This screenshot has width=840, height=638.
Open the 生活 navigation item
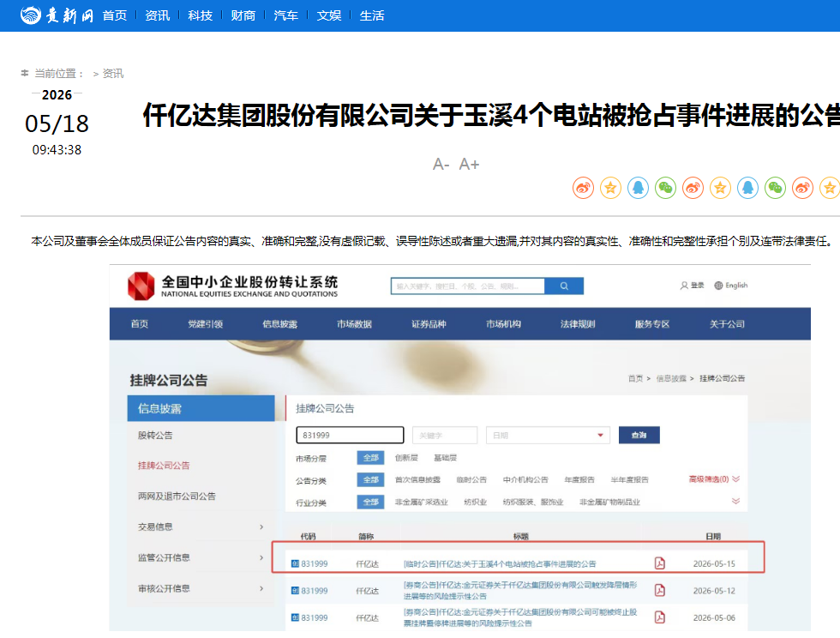click(372, 15)
